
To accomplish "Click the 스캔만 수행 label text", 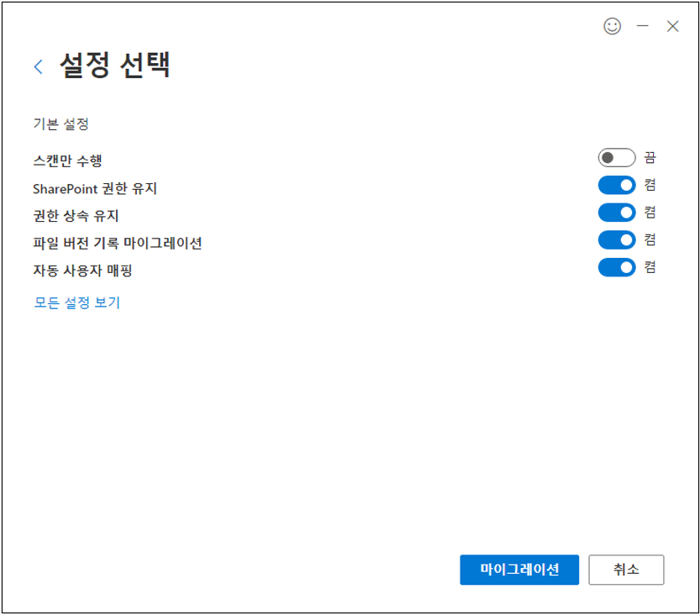I will [x=67, y=160].
